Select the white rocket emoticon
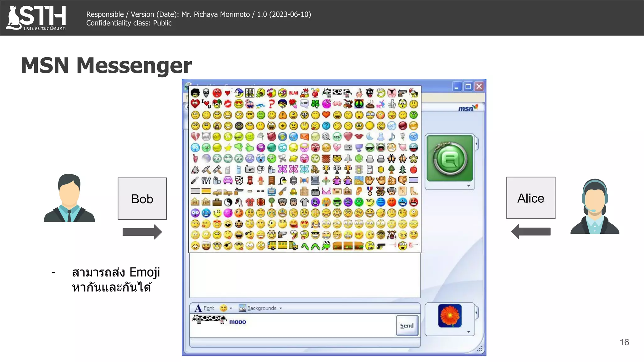 tap(348, 158)
